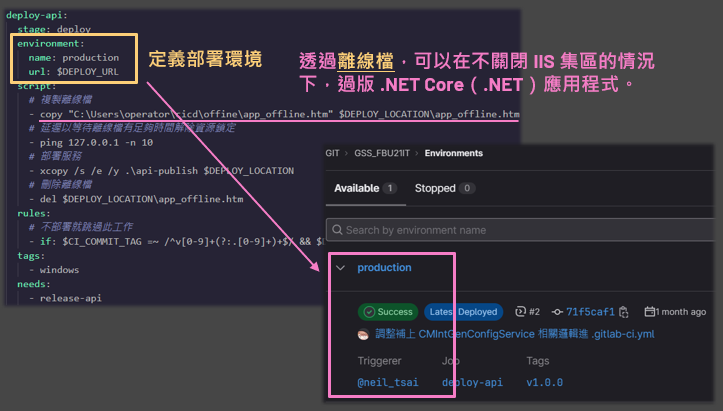Click the 'name: production' code line
Viewport: 723px width, 411px height.
pos(74,58)
